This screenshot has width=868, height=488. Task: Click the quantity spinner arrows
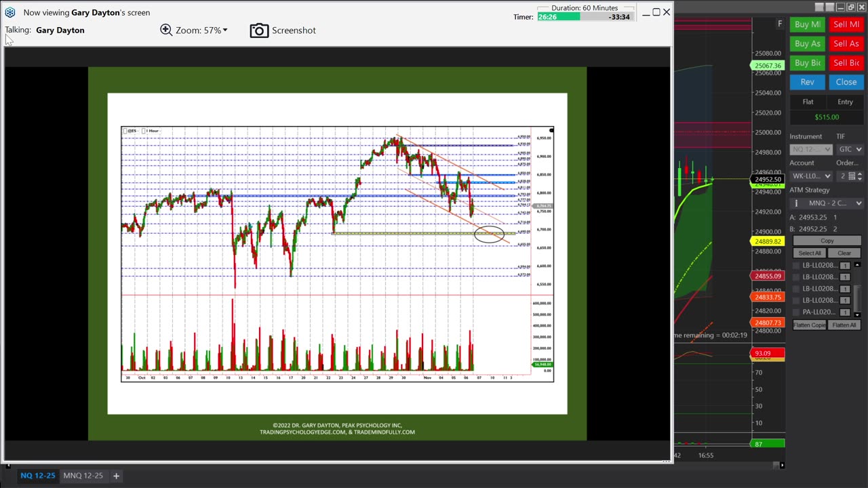(861, 176)
